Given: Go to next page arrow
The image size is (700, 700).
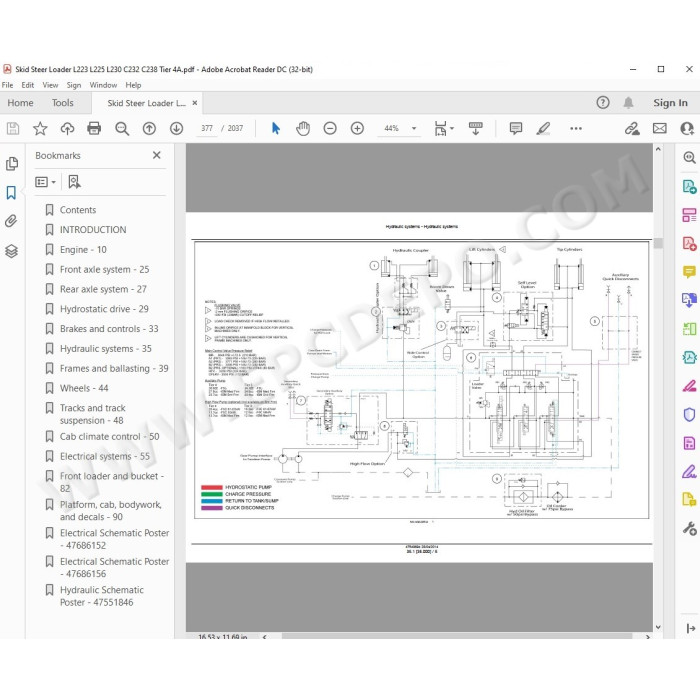Looking at the screenshot, I should 176,129.
